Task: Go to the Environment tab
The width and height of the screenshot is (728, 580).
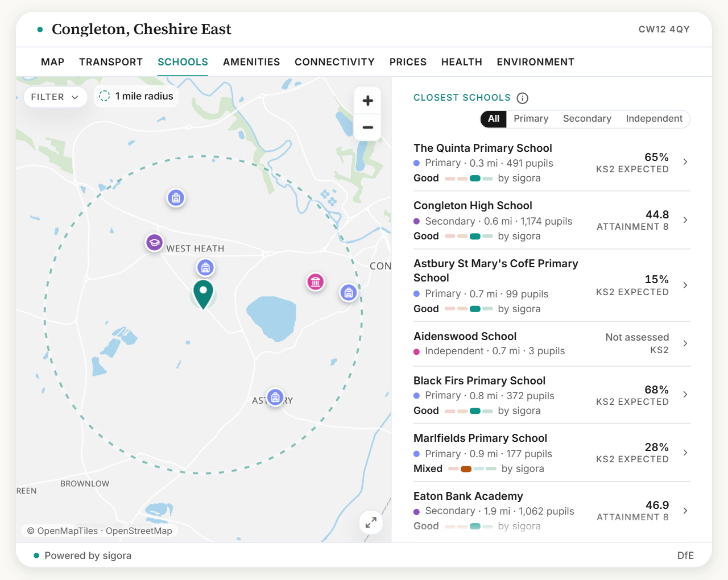Action: [x=536, y=62]
